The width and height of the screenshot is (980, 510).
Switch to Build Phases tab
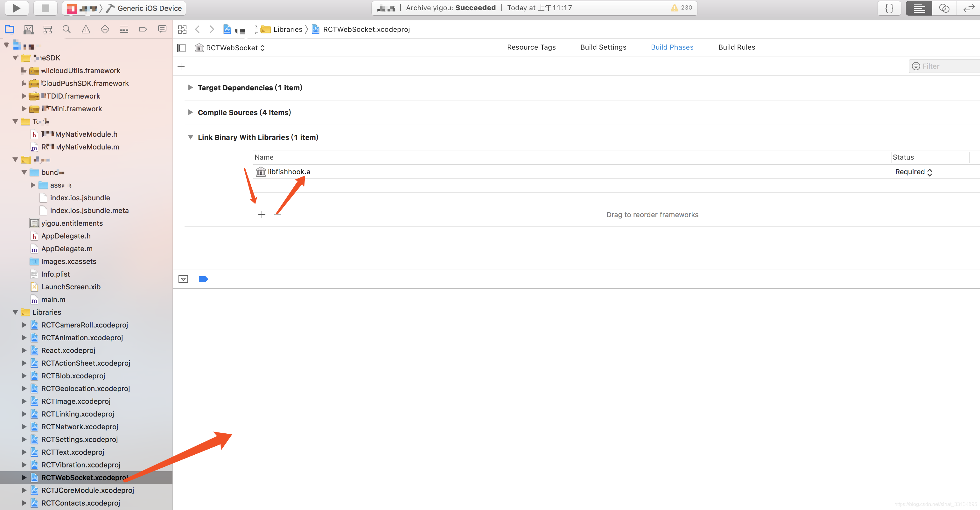point(672,47)
